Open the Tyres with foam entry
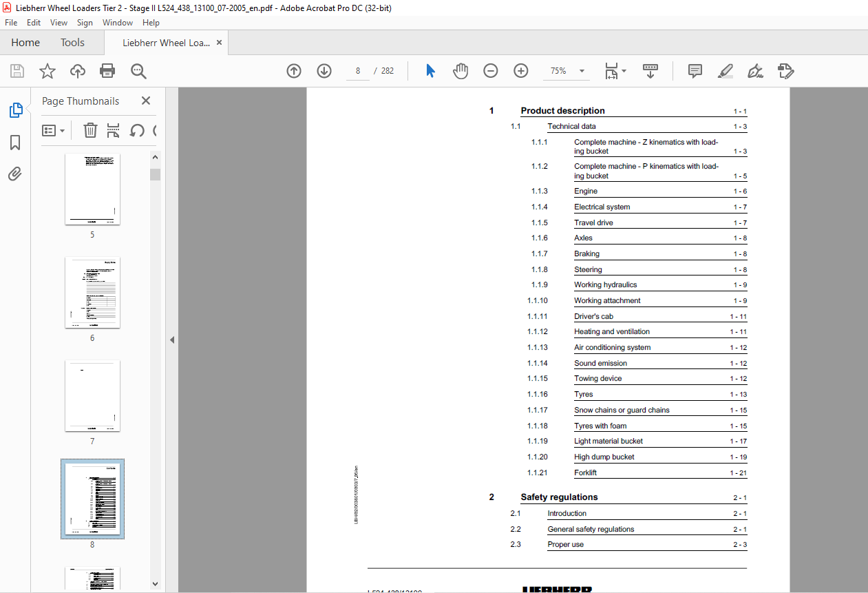 tap(600, 426)
